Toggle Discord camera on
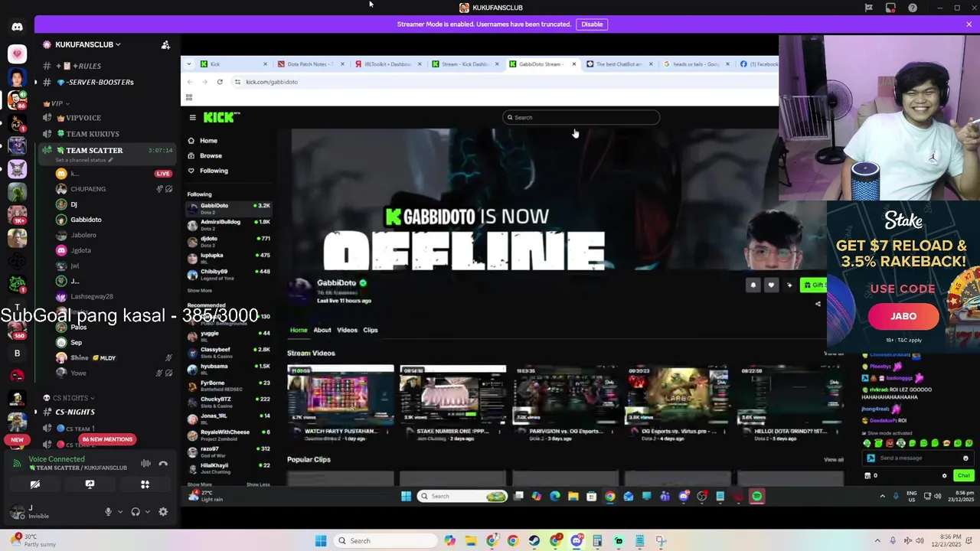Screen dimensions: 980x551 tap(35, 484)
